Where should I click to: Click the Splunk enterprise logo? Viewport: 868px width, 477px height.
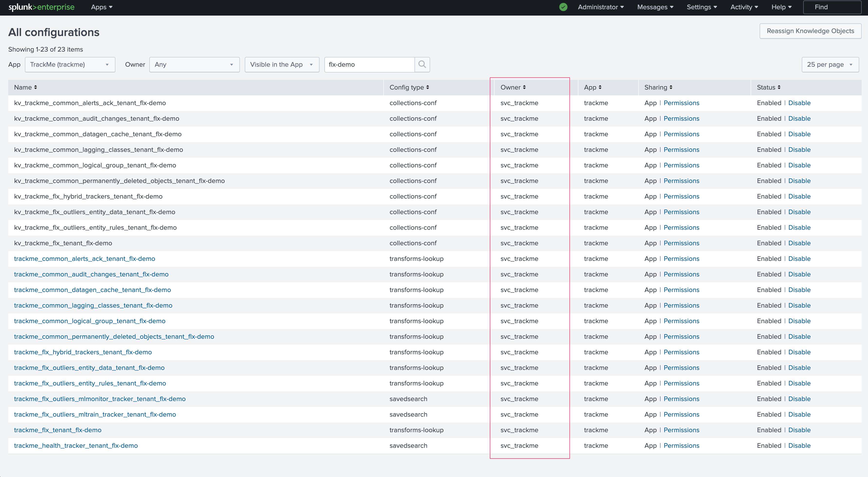[41, 7]
